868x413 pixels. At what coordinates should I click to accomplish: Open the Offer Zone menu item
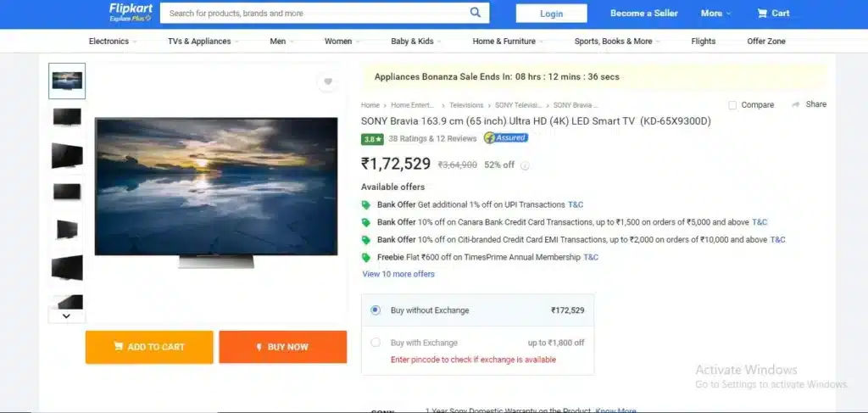(766, 41)
